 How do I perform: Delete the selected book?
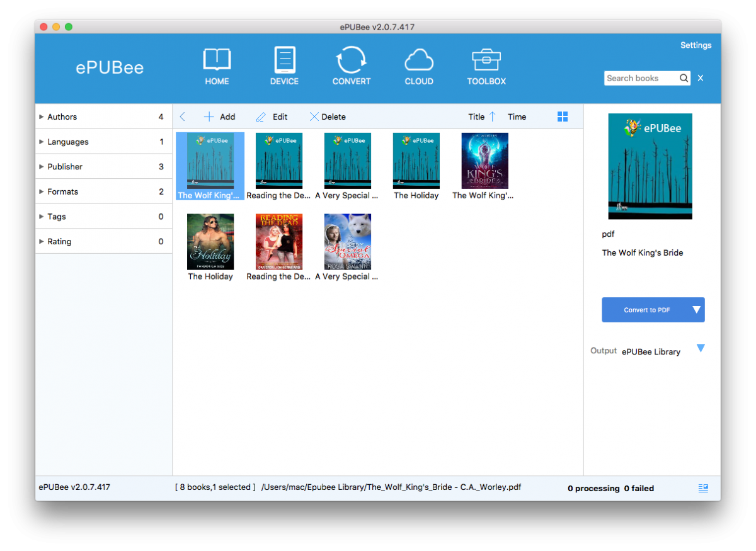click(x=328, y=116)
